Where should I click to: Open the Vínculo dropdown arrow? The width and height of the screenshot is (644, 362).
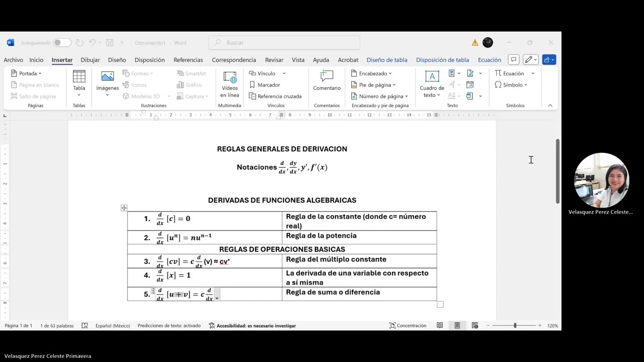coord(284,73)
